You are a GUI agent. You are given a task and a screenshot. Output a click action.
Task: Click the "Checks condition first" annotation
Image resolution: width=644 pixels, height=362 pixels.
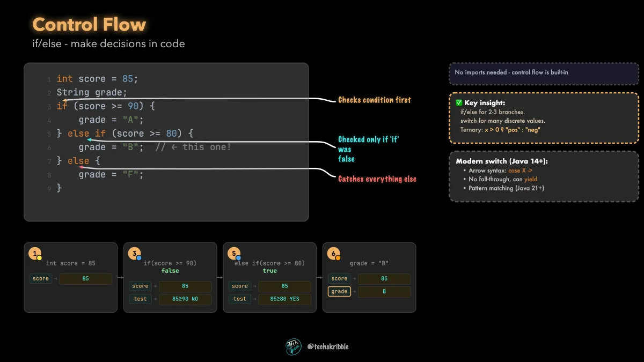pos(375,100)
